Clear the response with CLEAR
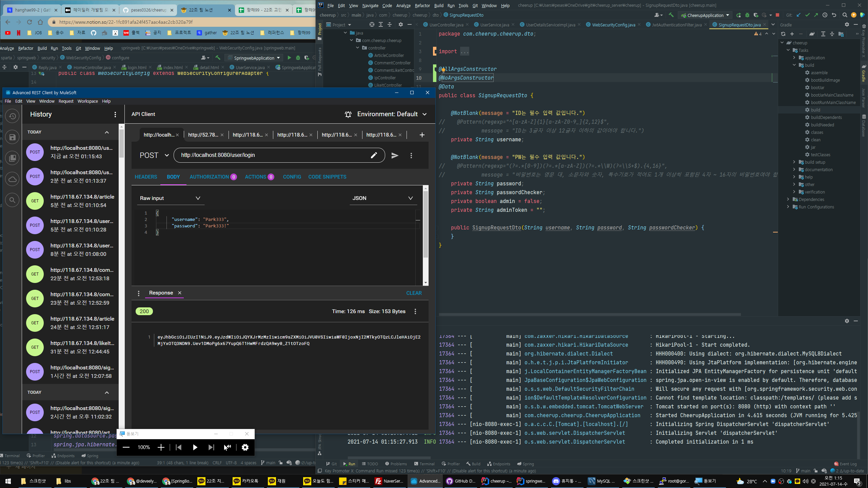Image resolution: width=868 pixels, height=488 pixels. (x=414, y=293)
